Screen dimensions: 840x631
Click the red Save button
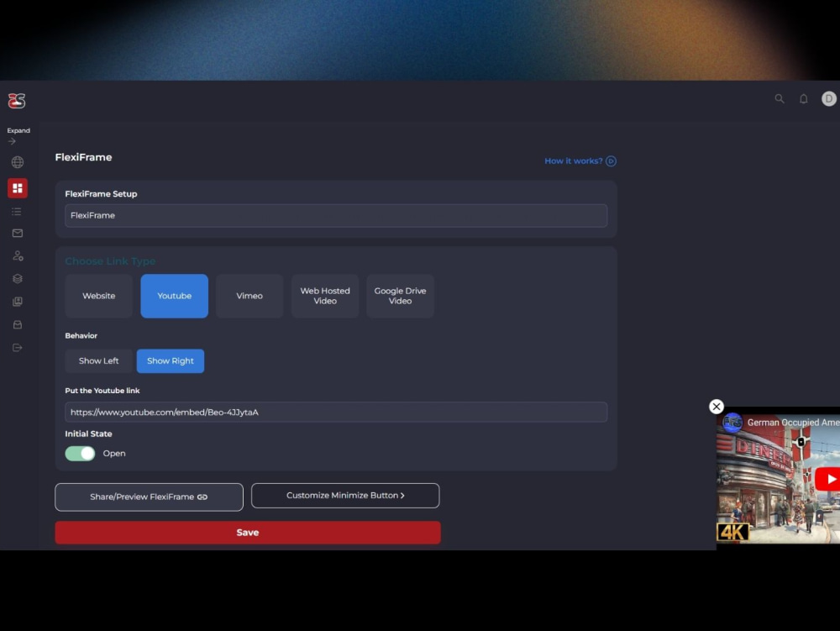pyautogui.click(x=248, y=533)
